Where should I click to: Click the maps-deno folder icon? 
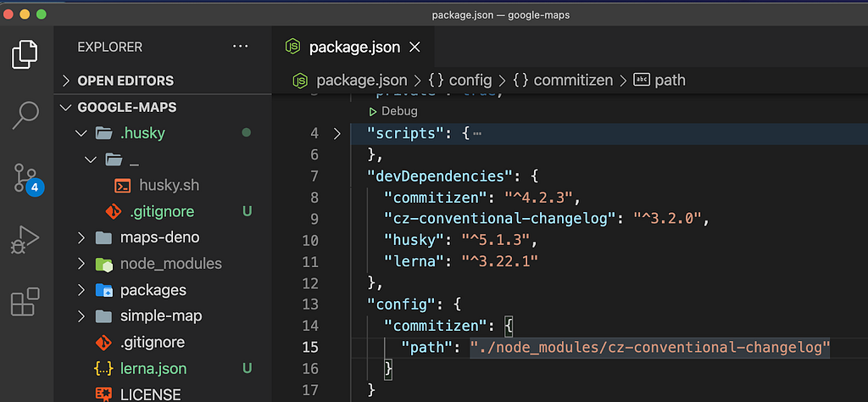[103, 238]
